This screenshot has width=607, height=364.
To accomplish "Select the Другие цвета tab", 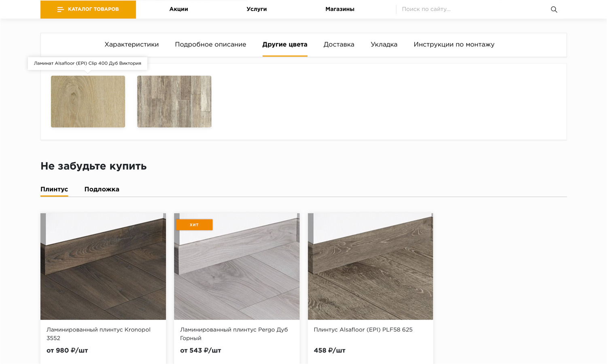I will (x=284, y=44).
